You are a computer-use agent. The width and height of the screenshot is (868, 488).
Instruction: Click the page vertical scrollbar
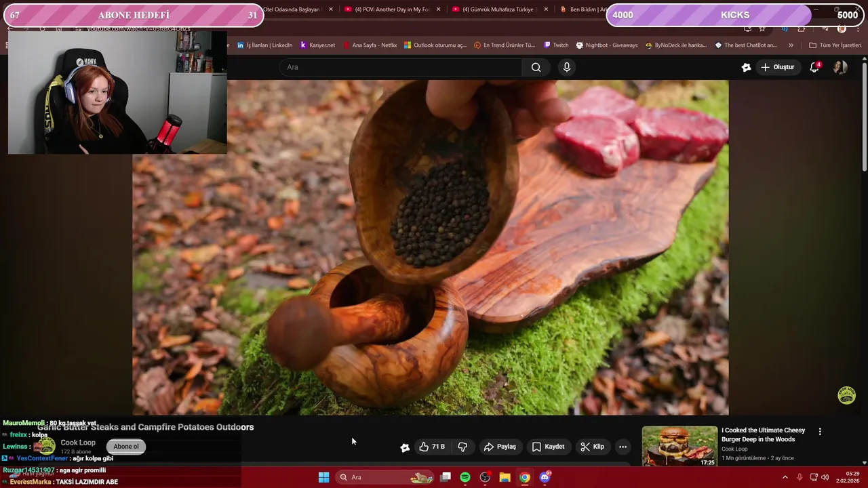(x=864, y=115)
